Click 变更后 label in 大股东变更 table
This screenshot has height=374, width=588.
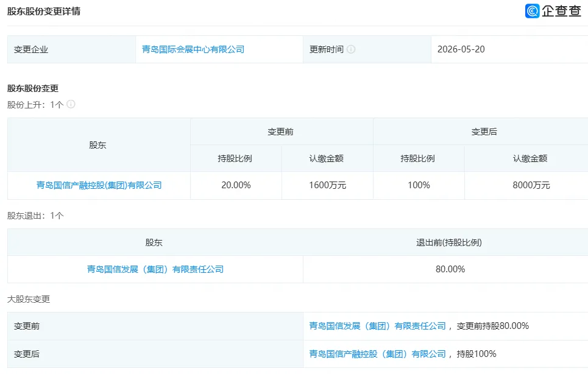click(27, 354)
